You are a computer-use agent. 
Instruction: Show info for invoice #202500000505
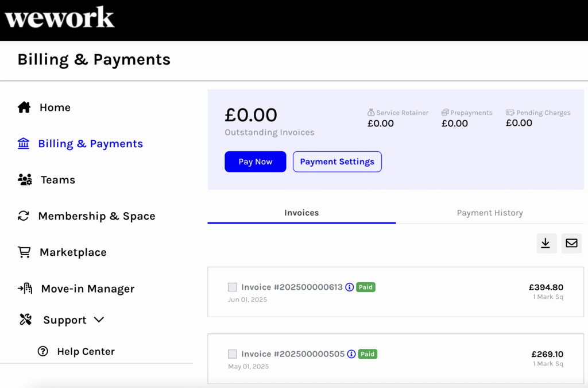tap(351, 354)
